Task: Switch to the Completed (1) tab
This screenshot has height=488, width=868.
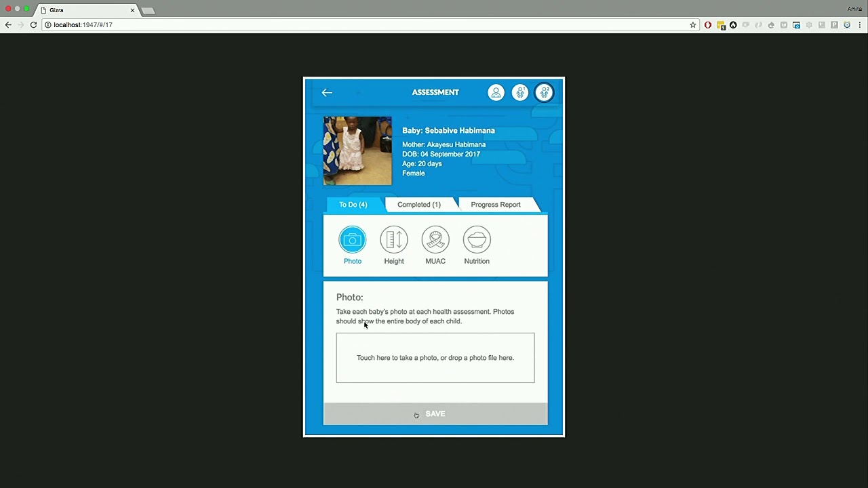Action: tap(419, 205)
